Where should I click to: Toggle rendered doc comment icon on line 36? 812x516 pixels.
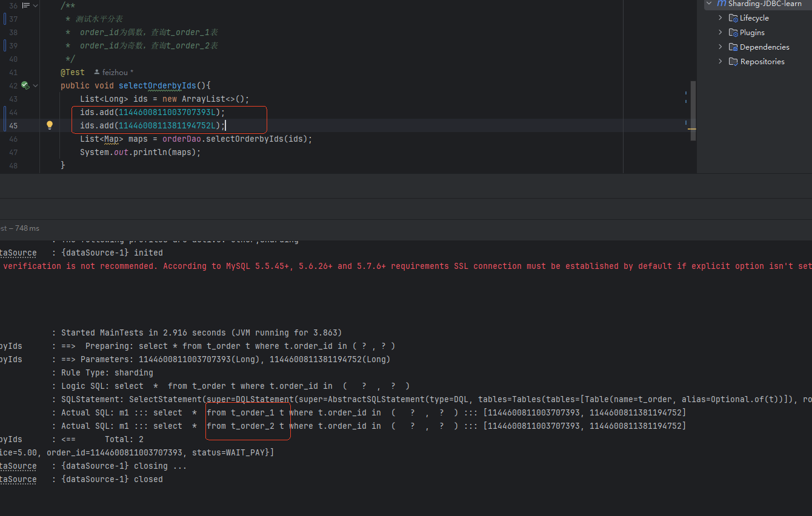click(x=25, y=5)
